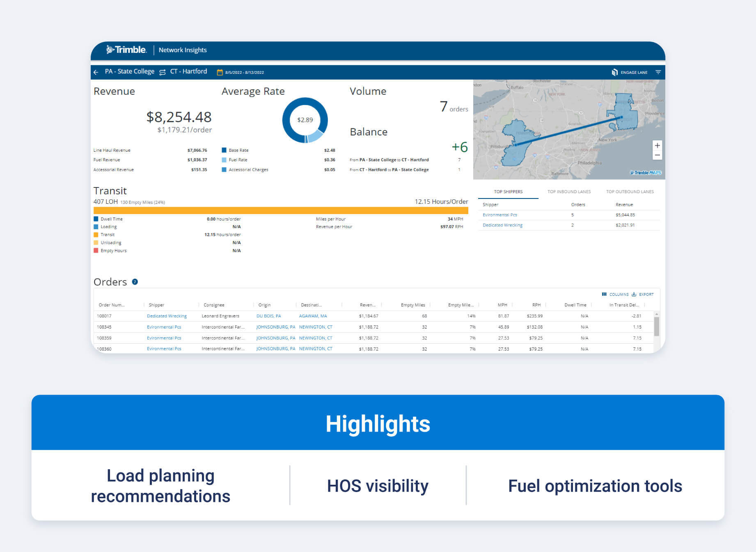Open AGAWAM, MA destination link
Screen dimensions: 756x552
[x=313, y=316]
